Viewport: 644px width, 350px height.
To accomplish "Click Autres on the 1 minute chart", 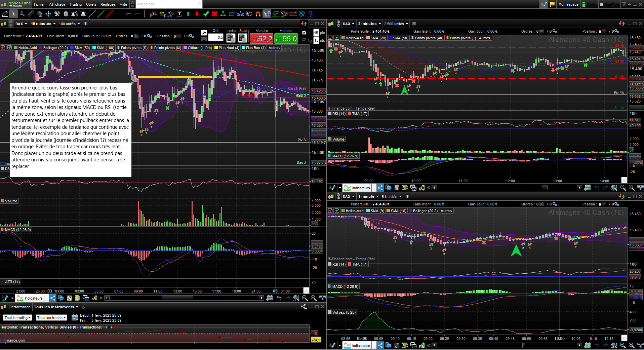I will (446, 211).
